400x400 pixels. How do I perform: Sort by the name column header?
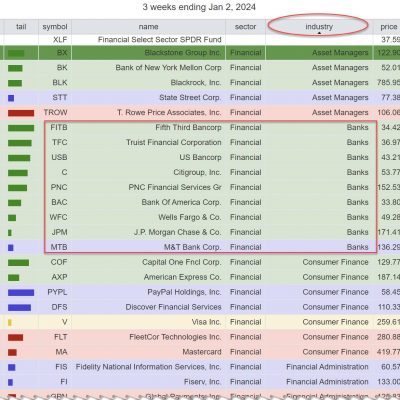coord(149,27)
